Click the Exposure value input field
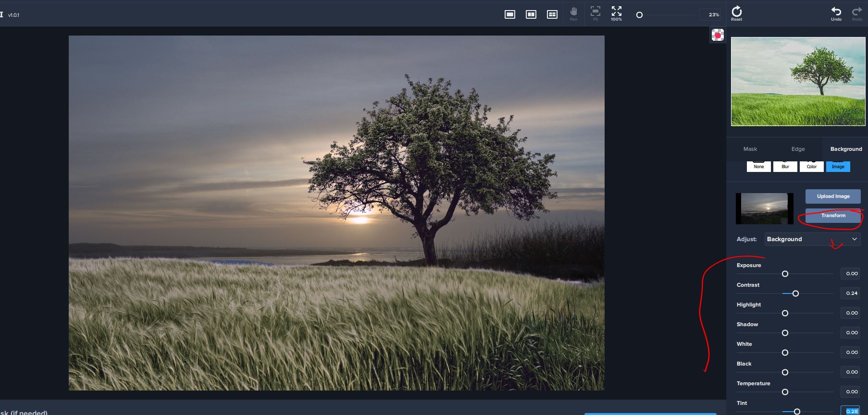The height and width of the screenshot is (415, 868). [x=851, y=274]
